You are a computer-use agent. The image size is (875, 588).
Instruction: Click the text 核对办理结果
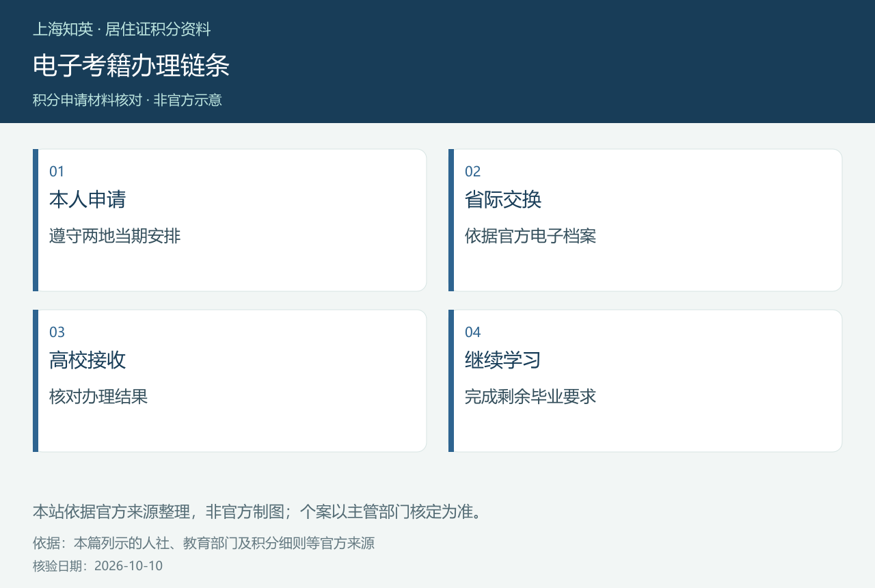coord(98,397)
